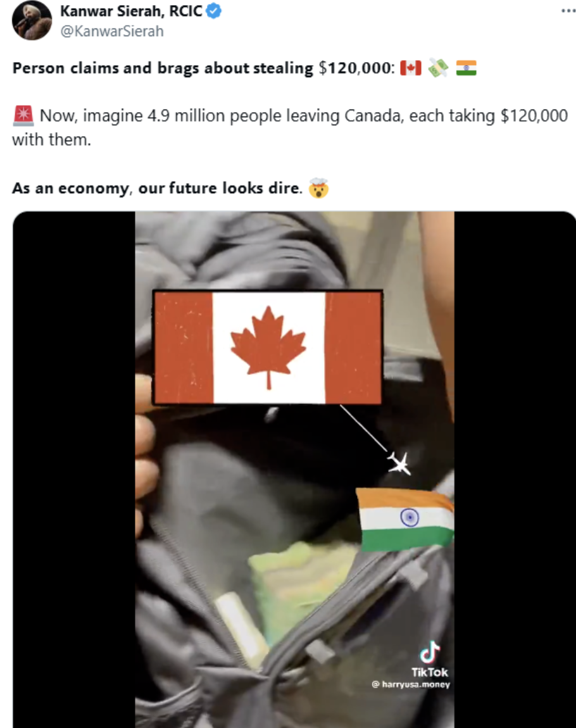Click the tweet text about stealing $120,000
Viewport: 576px width, 728px height.
click(203, 68)
